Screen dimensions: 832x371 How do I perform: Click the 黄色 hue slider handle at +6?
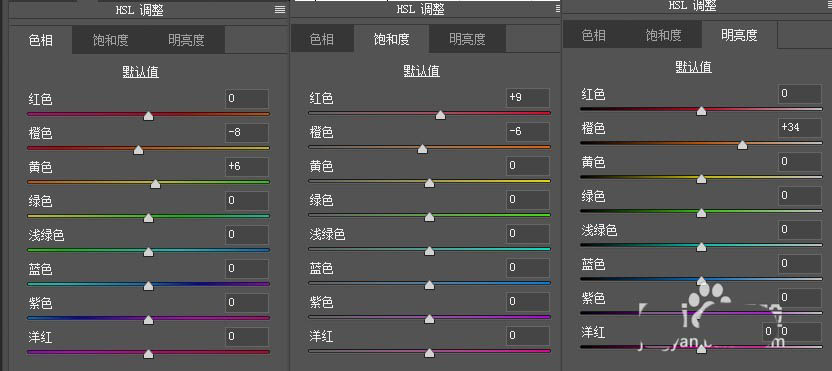pyautogui.click(x=155, y=184)
